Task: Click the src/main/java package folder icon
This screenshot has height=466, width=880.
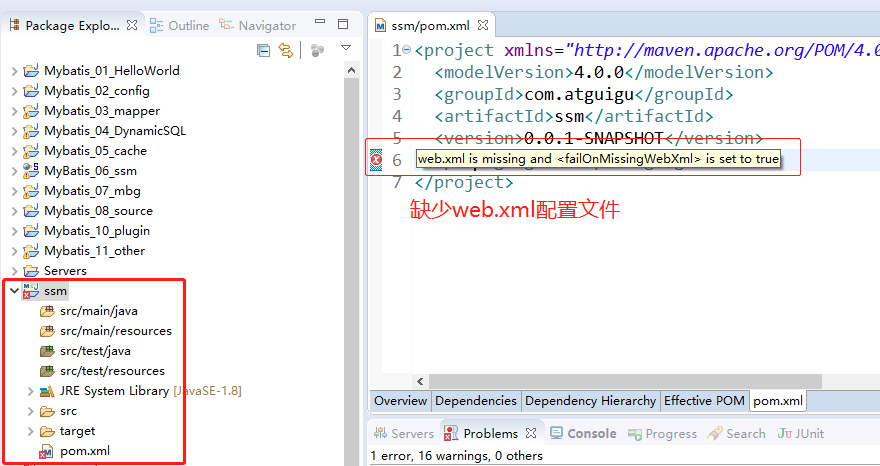Action: pos(47,311)
